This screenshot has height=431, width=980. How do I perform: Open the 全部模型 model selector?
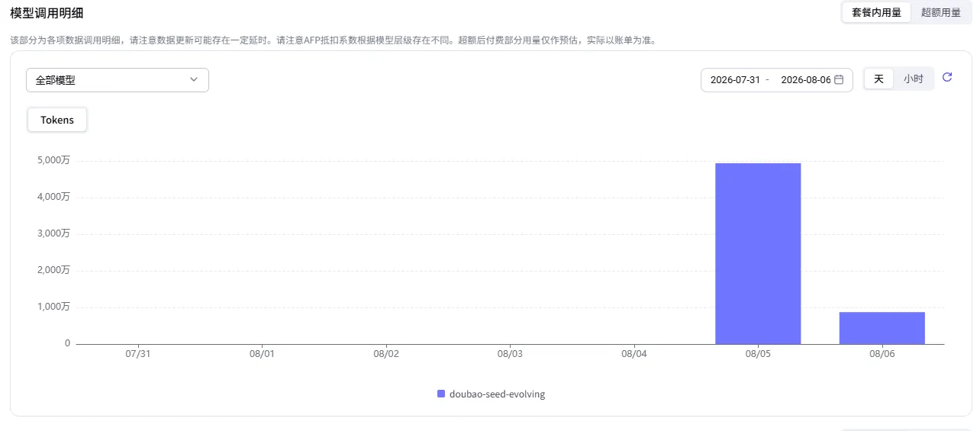click(118, 80)
